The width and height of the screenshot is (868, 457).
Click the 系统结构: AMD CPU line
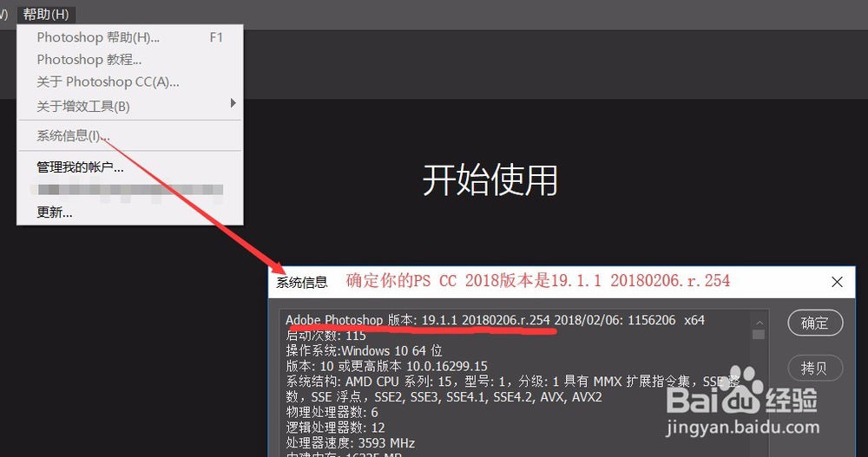tap(513, 382)
